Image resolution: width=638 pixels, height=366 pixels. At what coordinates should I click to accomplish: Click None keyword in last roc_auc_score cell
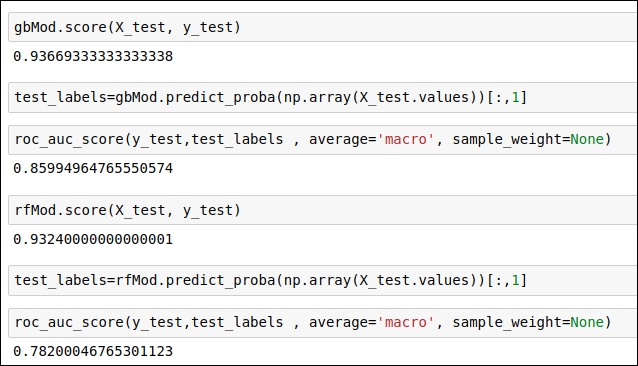[x=587, y=322]
